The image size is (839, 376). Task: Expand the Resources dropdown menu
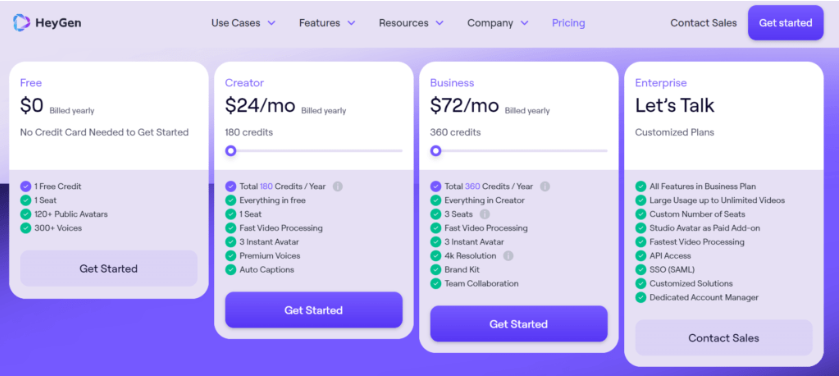point(411,23)
